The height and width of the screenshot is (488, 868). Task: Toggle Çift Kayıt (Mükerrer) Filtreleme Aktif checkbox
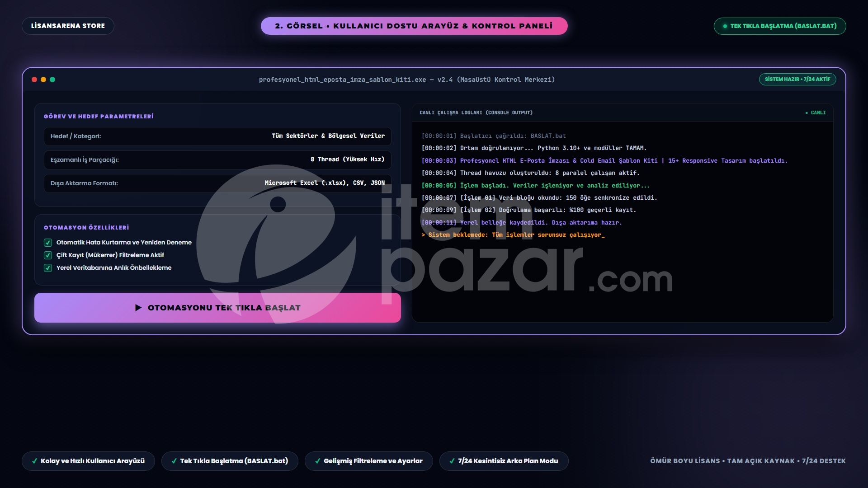(x=48, y=255)
